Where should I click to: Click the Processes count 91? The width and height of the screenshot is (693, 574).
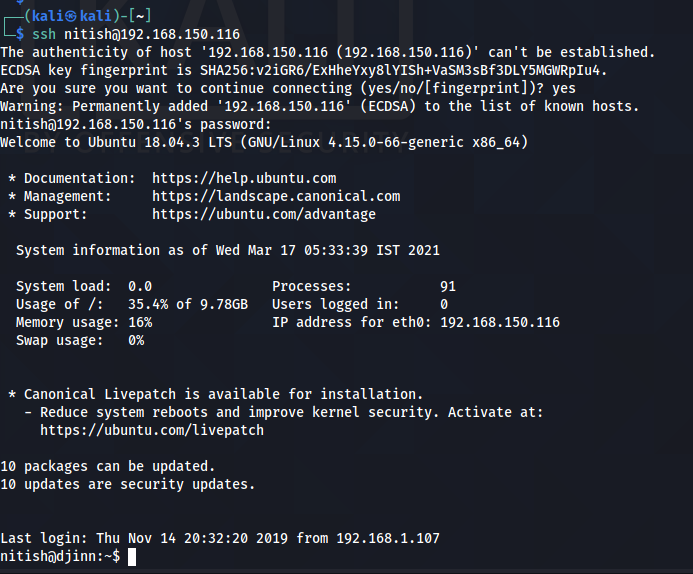coord(448,286)
